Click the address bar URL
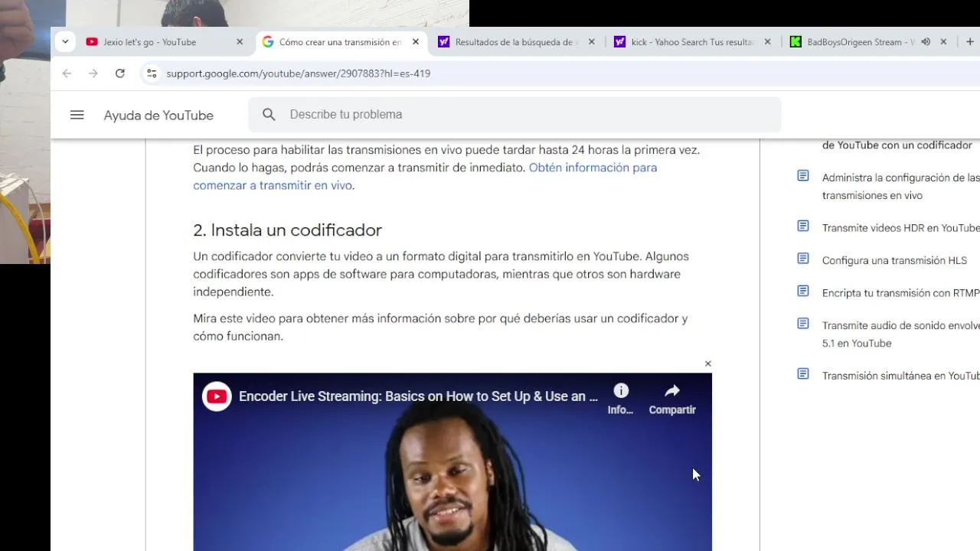This screenshot has height=551, width=980. (299, 73)
